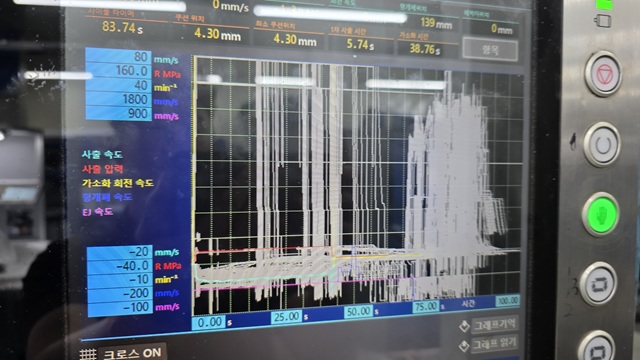The image size is (640, 360).
Task: Set the time axis end field 100.00
Action: (508, 300)
